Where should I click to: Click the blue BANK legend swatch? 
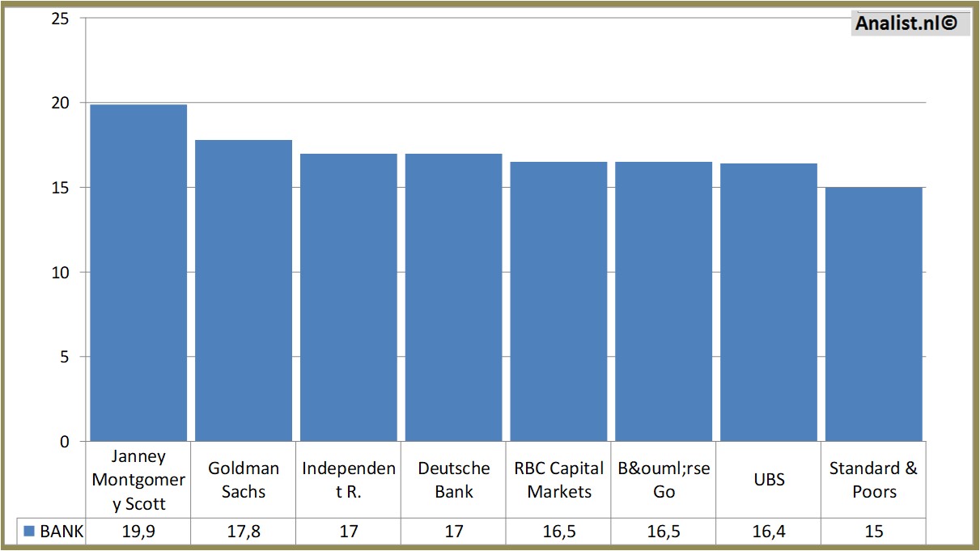coord(29,532)
